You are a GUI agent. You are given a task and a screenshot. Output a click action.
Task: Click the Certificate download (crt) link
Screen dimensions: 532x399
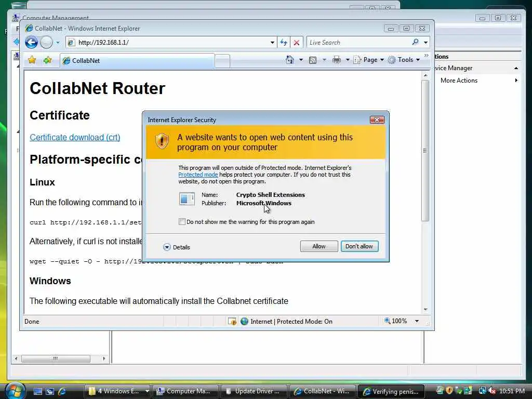75,137
